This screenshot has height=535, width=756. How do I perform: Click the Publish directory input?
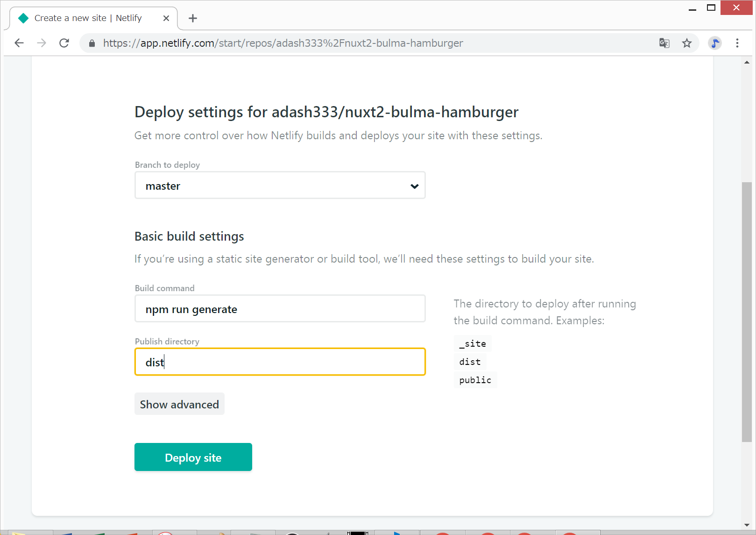(x=279, y=362)
